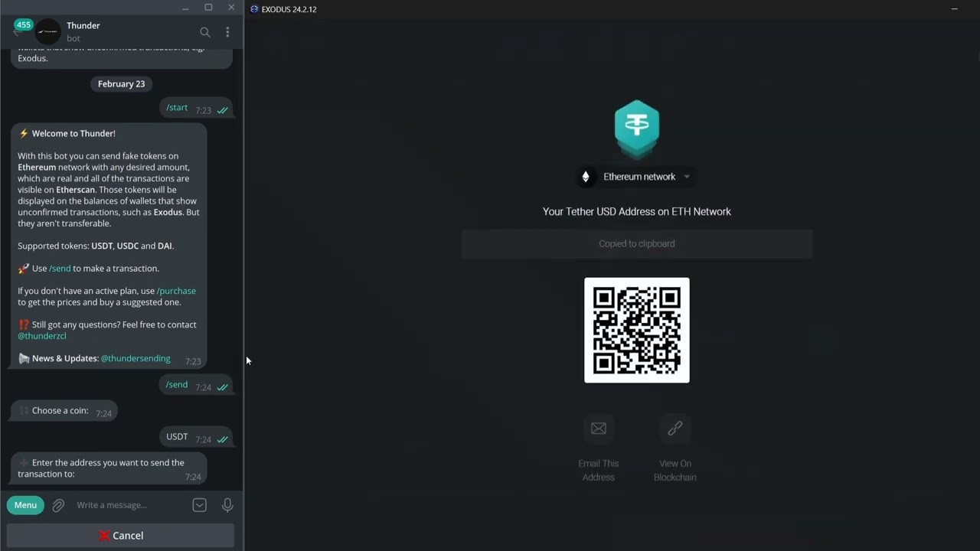
Task: Open Thunder bot profile avatar
Action: pyautogui.click(x=48, y=31)
